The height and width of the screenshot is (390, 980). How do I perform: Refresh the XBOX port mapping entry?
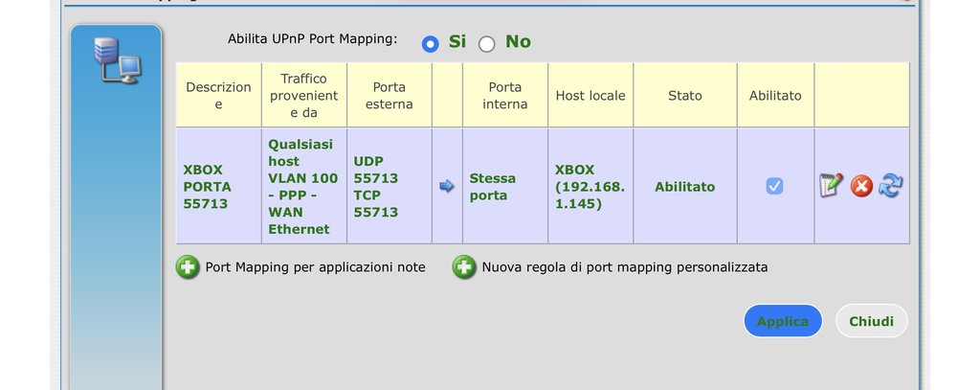[x=891, y=186]
